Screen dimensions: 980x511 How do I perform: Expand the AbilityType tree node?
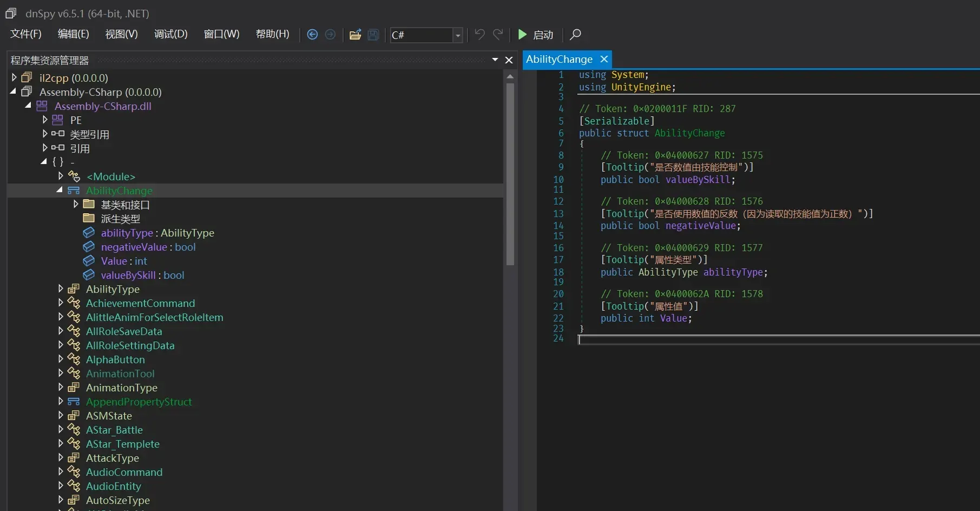(61, 289)
